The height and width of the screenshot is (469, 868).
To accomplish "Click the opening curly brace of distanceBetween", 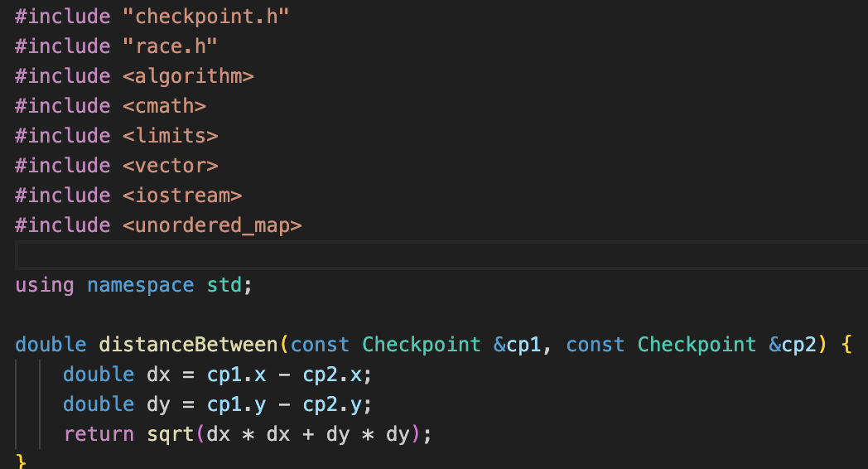I will 846,345.
